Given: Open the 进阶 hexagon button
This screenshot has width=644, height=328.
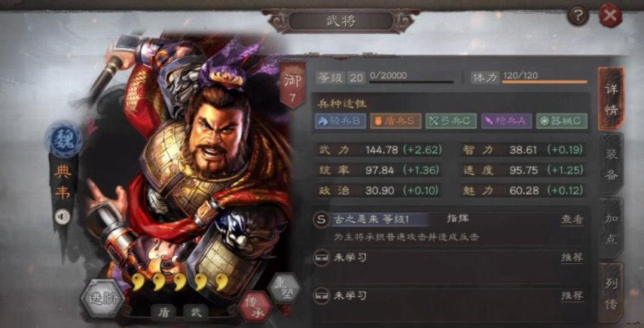Looking at the screenshot, I should 102,298.
